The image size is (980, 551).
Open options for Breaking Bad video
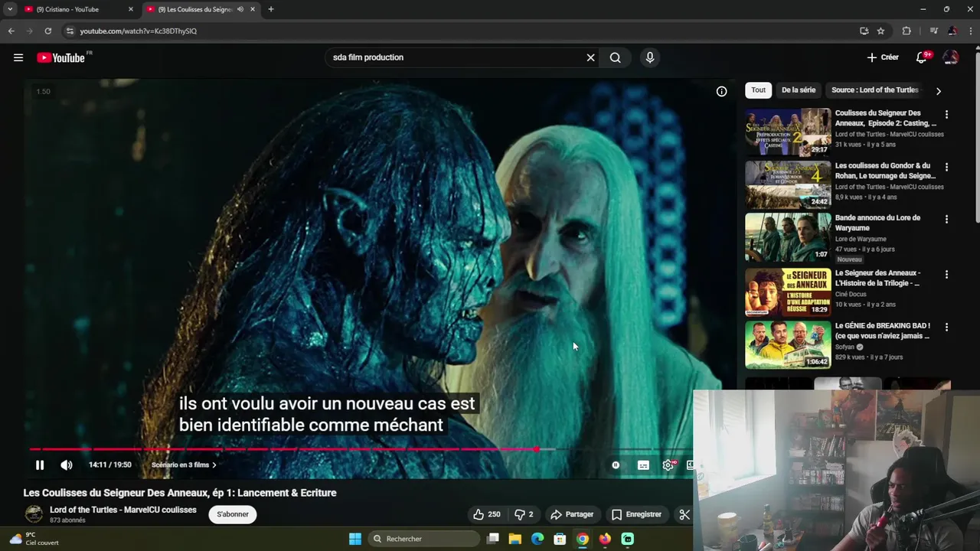[x=946, y=327]
